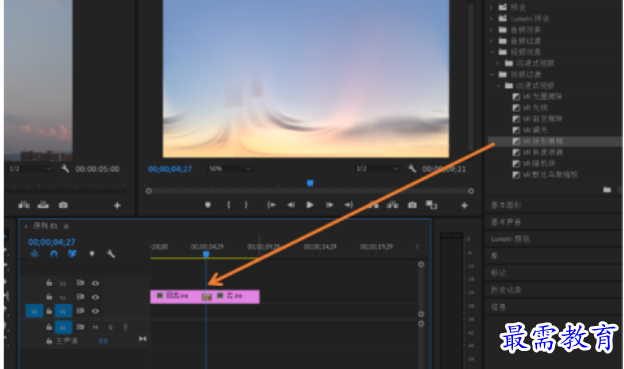Viewport: 624px width, 369px height.
Task: Lock the V2 video track
Action: [x=49, y=297]
